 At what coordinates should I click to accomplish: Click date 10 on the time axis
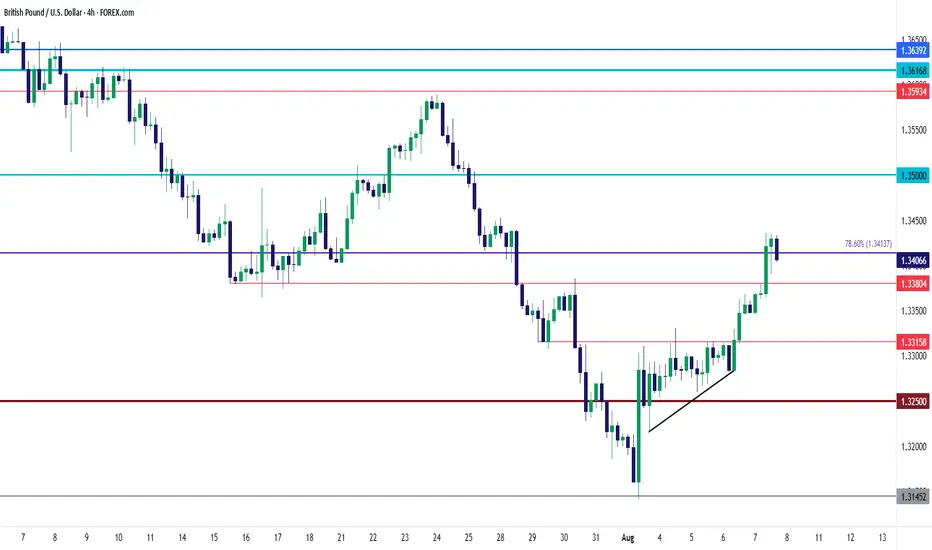tap(118, 538)
